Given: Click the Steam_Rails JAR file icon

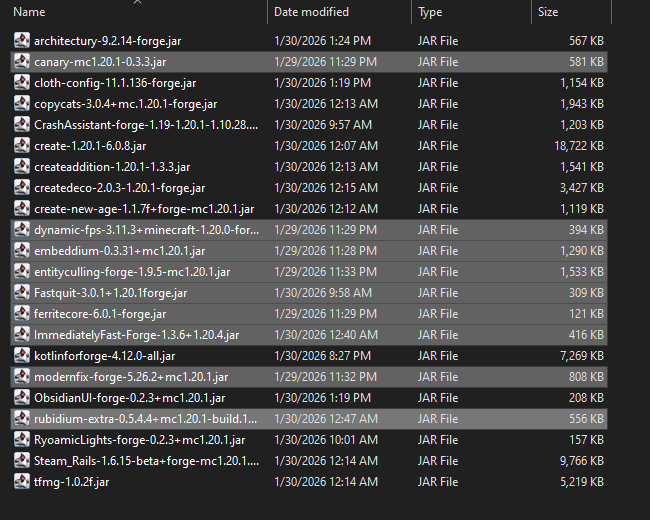Looking at the screenshot, I should coord(22,461).
